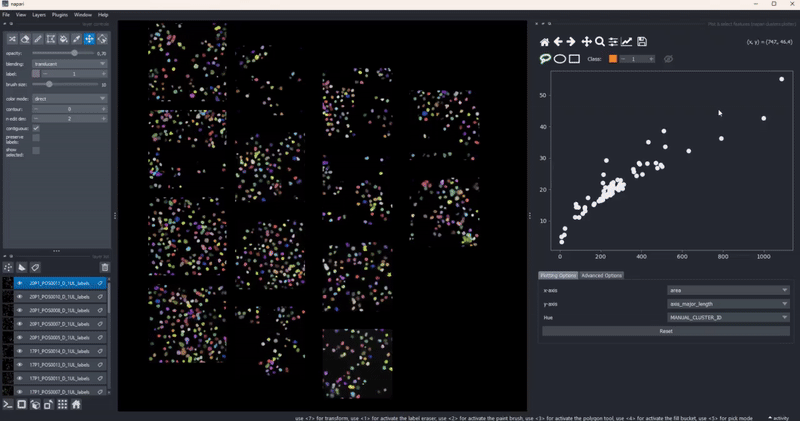The width and height of the screenshot is (800, 421).
Task: Enable plot zoom magnifier tool
Action: [600, 42]
